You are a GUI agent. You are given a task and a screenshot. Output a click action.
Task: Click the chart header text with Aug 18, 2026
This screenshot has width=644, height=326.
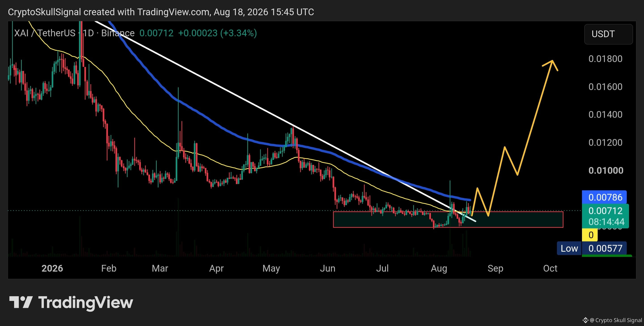coord(161,12)
